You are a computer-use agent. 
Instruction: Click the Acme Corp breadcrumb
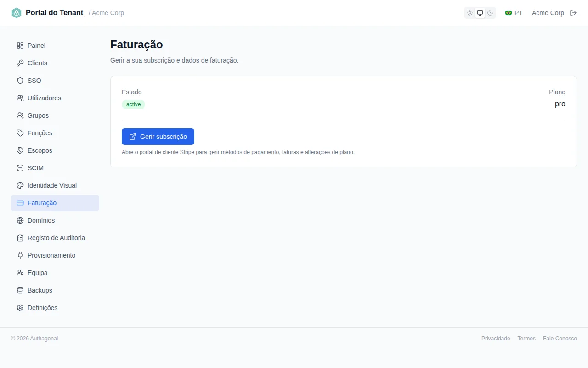[x=108, y=13]
